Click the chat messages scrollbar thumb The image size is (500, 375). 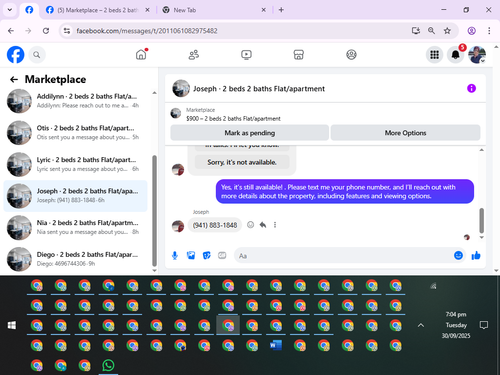481,220
